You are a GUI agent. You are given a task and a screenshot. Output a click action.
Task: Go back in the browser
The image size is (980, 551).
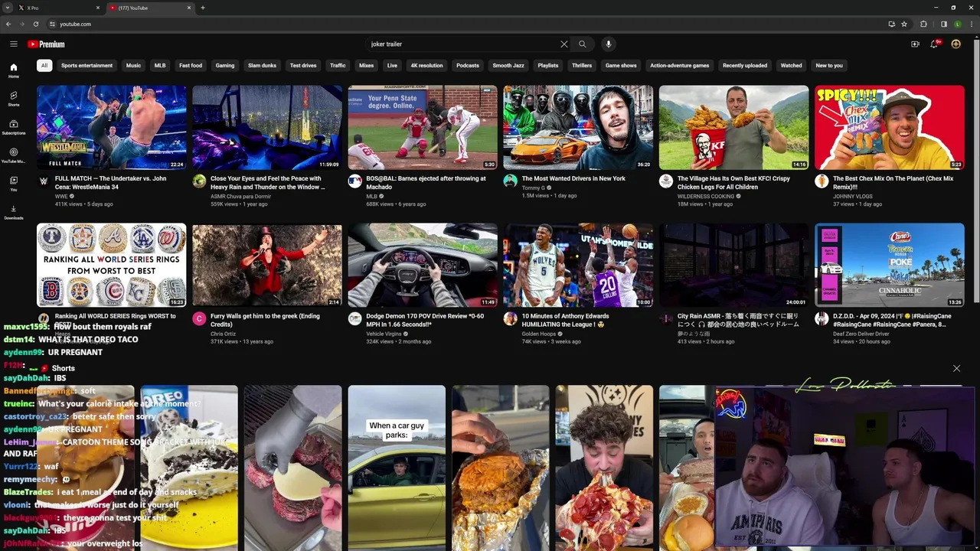click(8, 24)
